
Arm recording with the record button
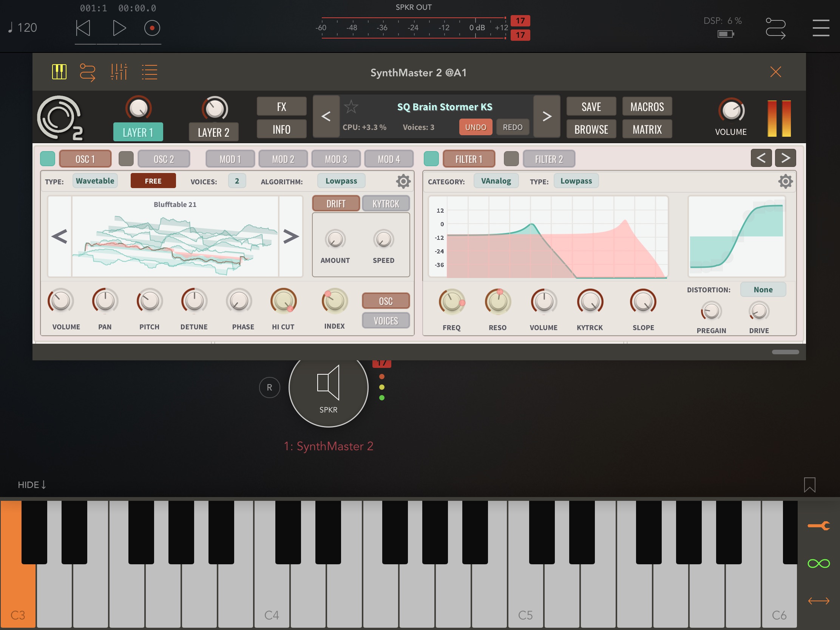pos(152,28)
